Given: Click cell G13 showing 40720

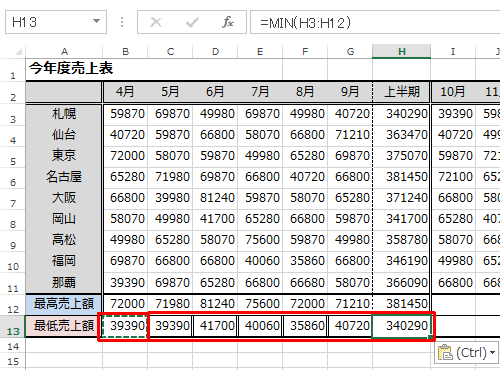Looking at the screenshot, I should pos(350,326).
